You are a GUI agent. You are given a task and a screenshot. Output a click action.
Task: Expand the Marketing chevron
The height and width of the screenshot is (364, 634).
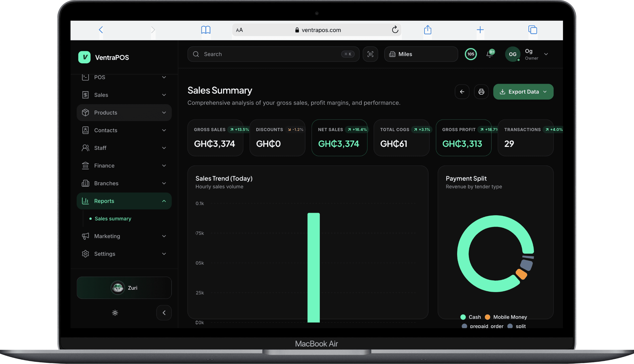164,236
